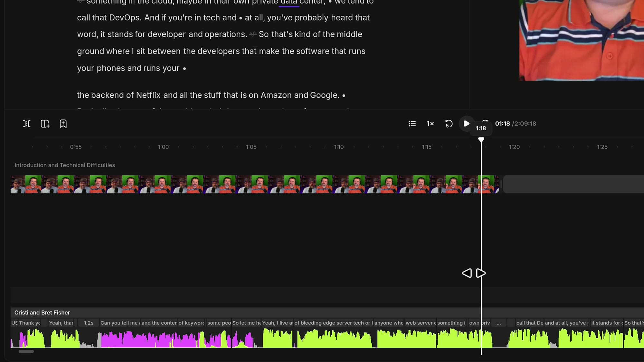
Task: Select the empty gray clip after the video
Action: [573, 184]
